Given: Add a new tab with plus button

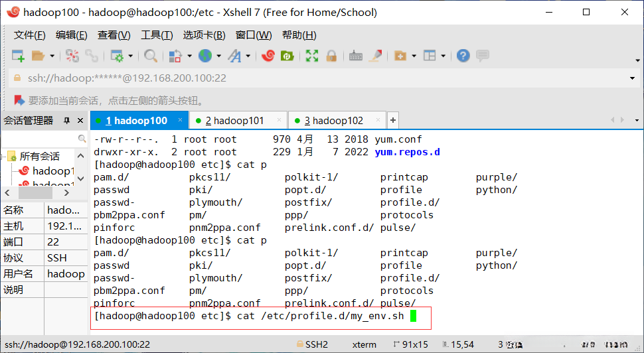Looking at the screenshot, I should [x=393, y=120].
